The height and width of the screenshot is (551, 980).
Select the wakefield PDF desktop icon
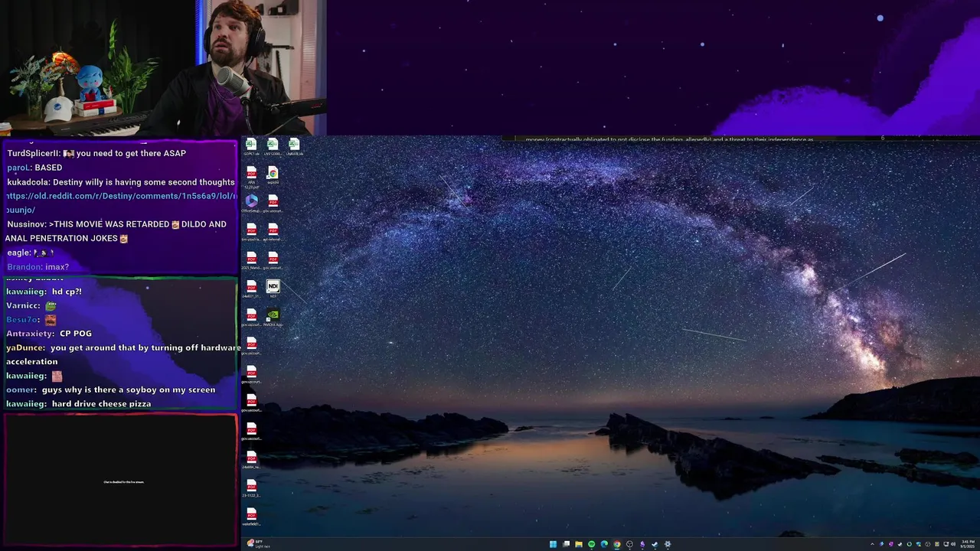tap(251, 517)
